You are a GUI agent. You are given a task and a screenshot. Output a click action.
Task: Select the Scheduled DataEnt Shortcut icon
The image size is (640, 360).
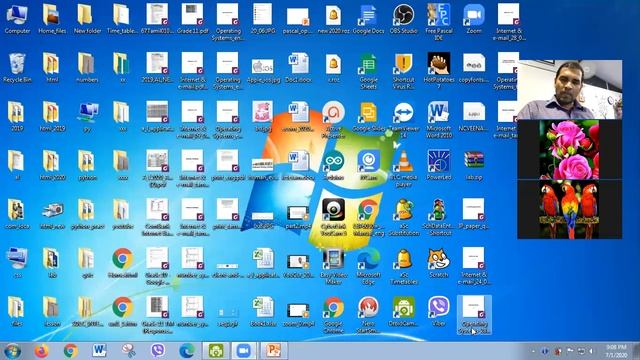tap(439, 217)
